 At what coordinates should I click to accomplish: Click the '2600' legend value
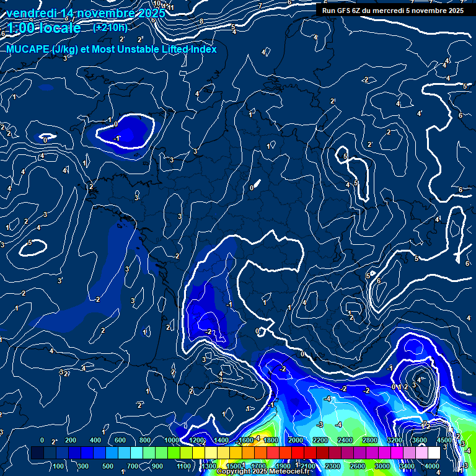pyautogui.click(x=357, y=466)
